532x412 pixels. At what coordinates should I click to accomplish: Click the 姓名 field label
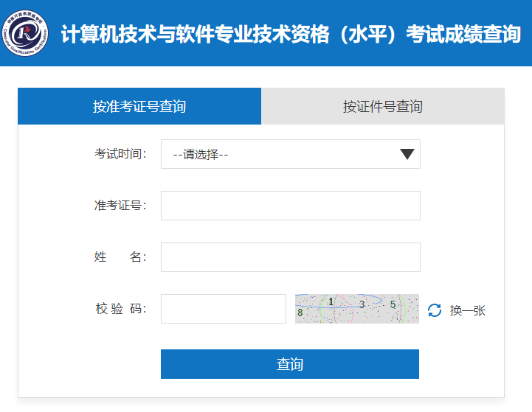tap(120, 257)
